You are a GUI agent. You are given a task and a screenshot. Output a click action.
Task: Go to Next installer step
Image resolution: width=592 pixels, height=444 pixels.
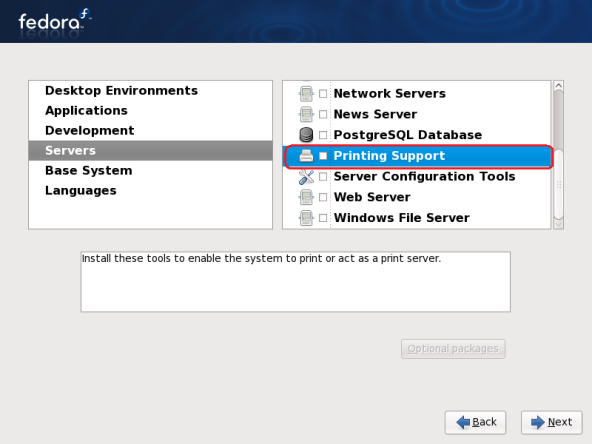(552, 422)
